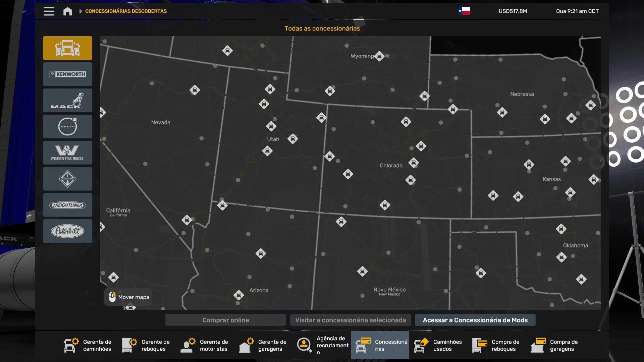
Task: Filter dealerships by Kenworth brand
Action: click(x=67, y=74)
